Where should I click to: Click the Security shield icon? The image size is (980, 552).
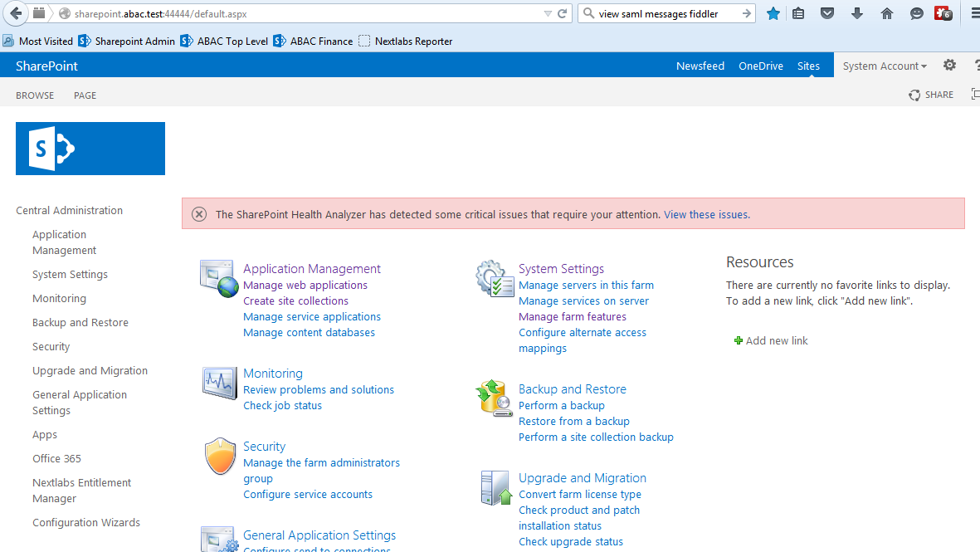tap(220, 457)
